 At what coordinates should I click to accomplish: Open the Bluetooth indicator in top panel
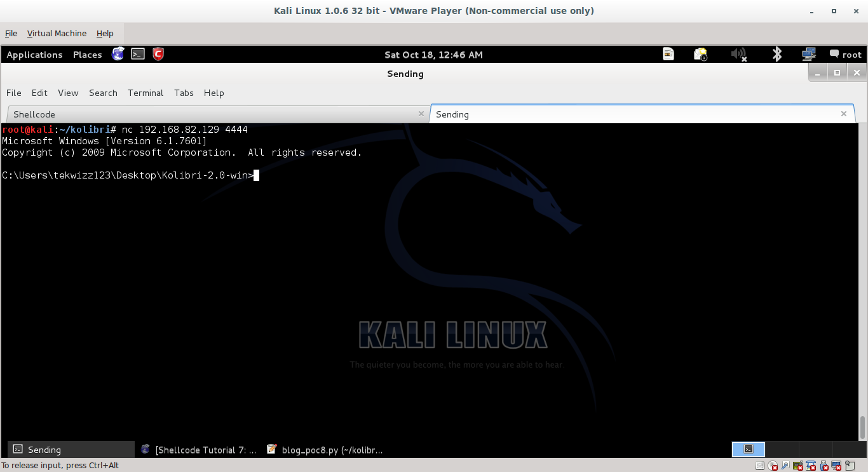(x=776, y=54)
